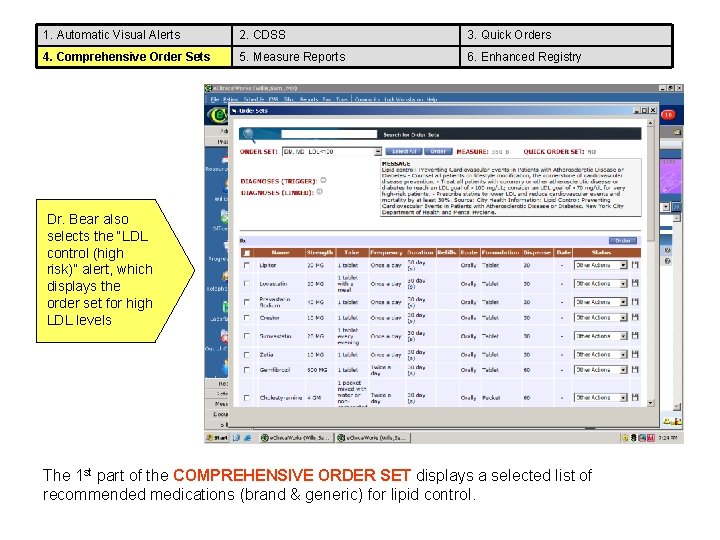Screen dimensions: 720x540
Task: Click the 'Gemfibrozil' drug name
Action: coord(274,370)
